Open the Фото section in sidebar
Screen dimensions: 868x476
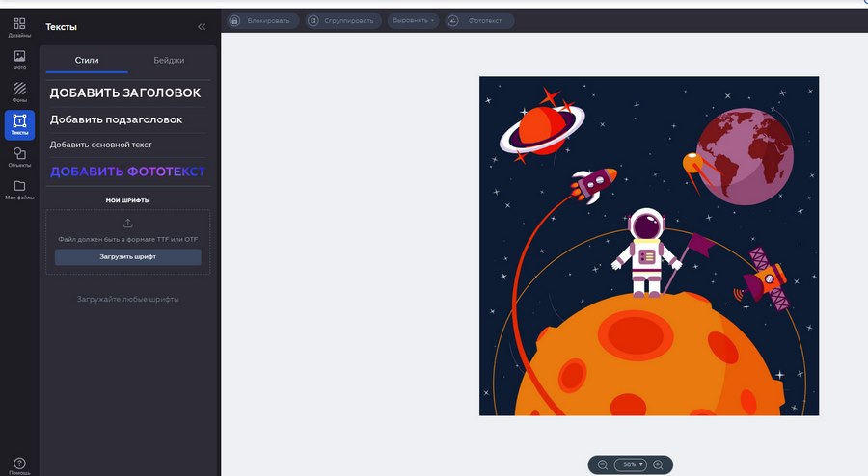(x=19, y=60)
